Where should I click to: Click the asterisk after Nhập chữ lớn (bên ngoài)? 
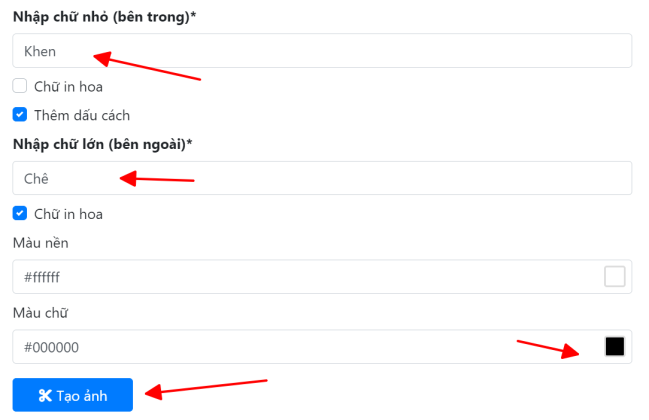(x=190, y=142)
